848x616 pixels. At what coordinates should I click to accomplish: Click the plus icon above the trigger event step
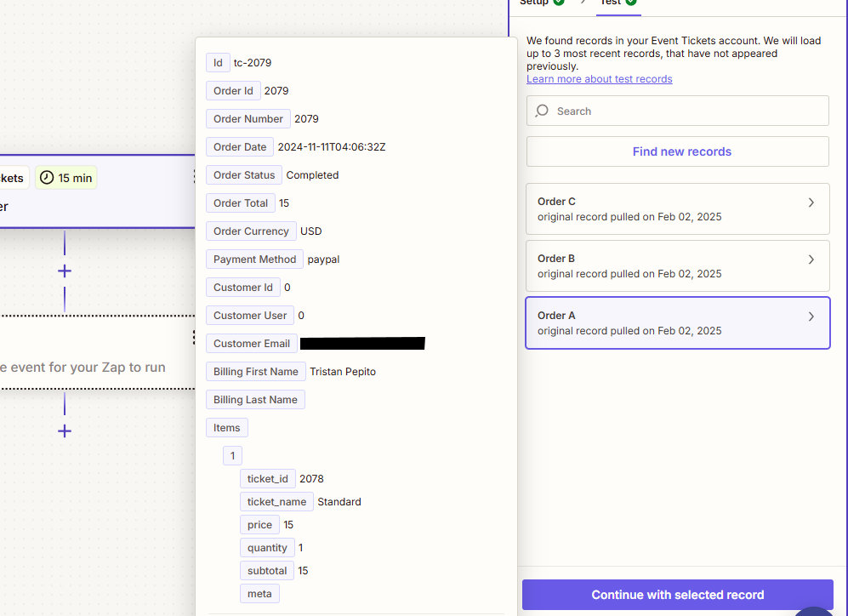[x=65, y=271]
